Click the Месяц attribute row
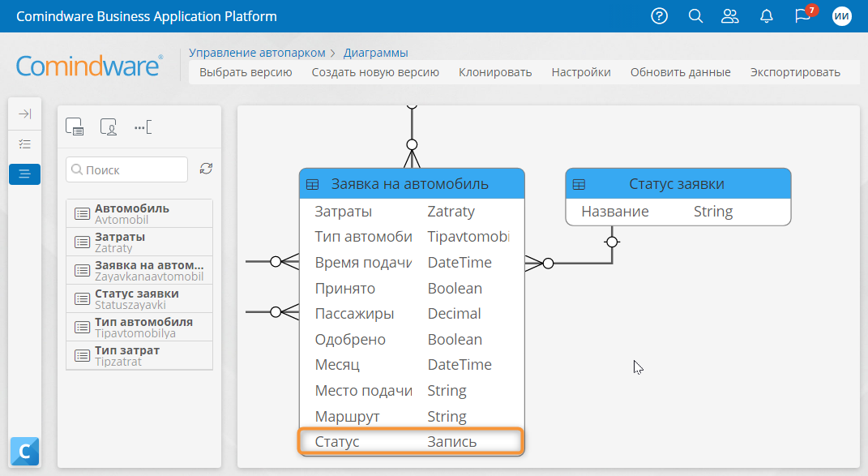868x476 pixels. point(412,365)
